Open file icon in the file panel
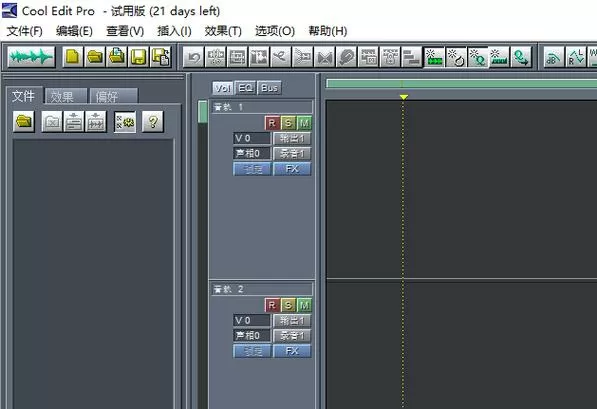597x409 pixels. coord(24,121)
